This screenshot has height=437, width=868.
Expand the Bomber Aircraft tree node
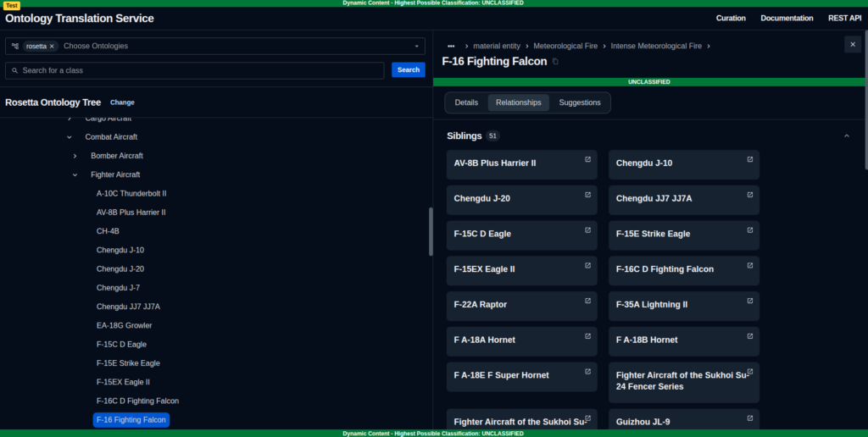[x=75, y=156]
